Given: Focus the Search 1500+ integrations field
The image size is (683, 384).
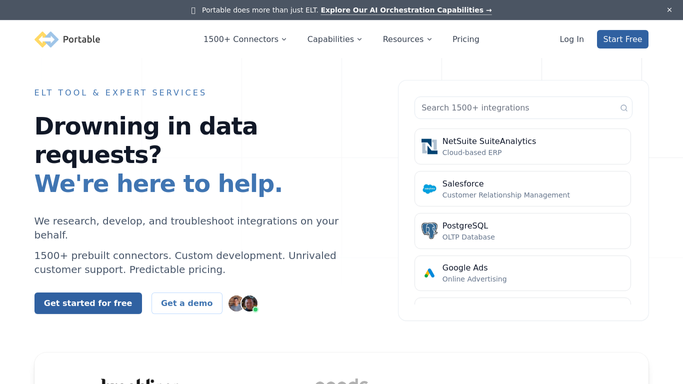Looking at the screenshot, I should pos(523,108).
